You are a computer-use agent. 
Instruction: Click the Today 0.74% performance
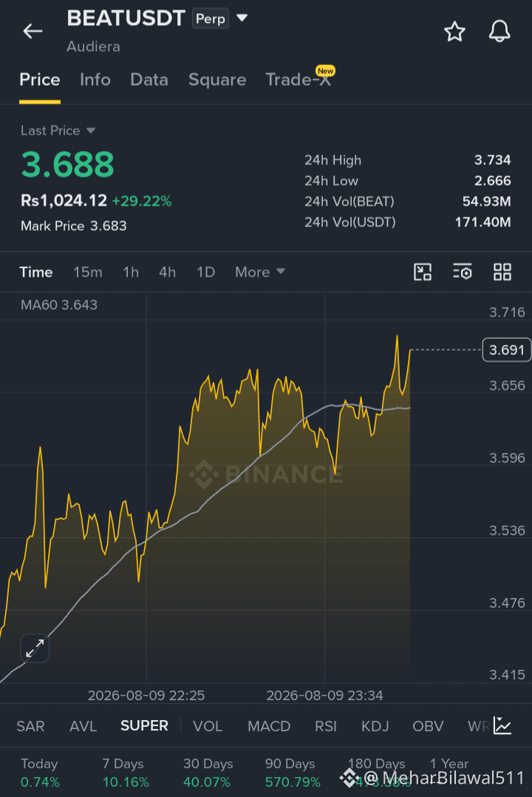[40, 773]
